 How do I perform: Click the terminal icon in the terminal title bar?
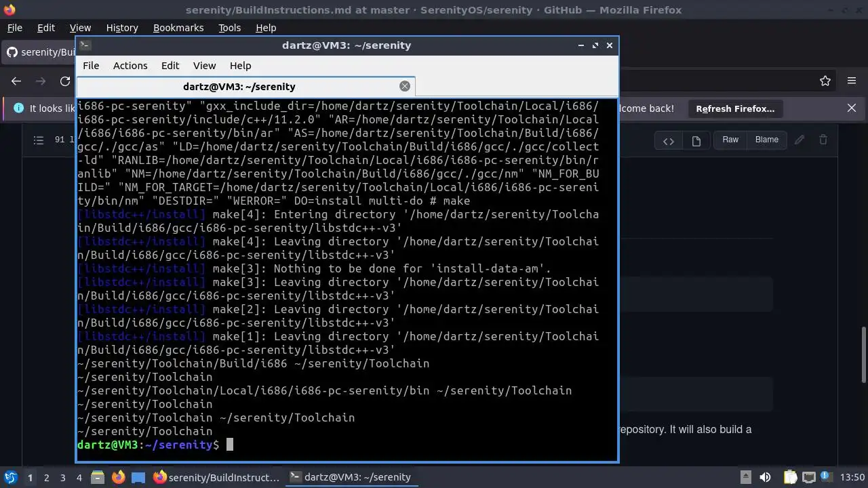pos(85,45)
